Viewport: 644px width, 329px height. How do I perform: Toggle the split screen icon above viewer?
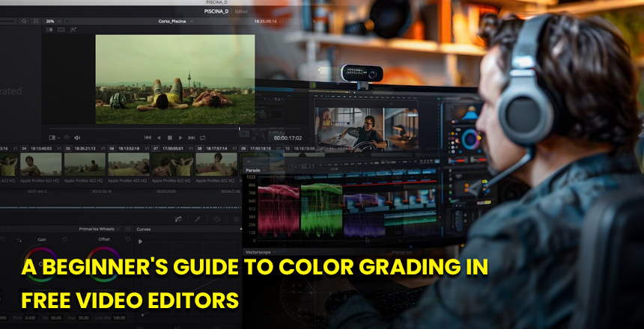(x=61, y=30)
